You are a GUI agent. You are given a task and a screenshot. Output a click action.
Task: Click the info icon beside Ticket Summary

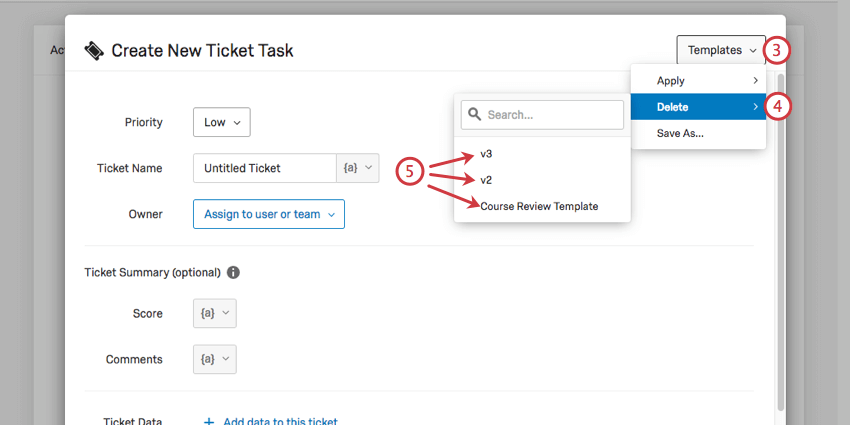tap(233, 272)
